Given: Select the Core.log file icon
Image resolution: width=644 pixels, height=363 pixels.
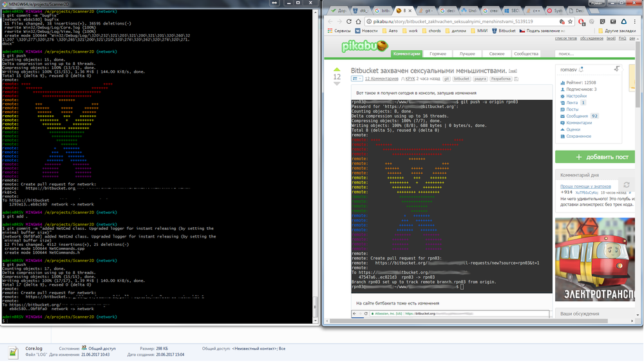Looking at the screenshot, I should click(13, 352).
